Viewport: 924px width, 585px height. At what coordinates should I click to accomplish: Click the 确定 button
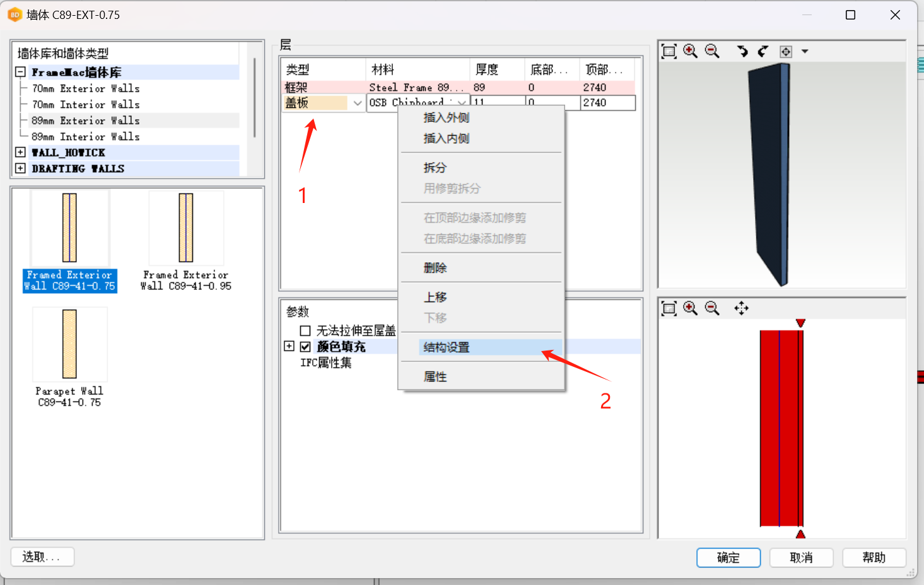tap(728, 558)
